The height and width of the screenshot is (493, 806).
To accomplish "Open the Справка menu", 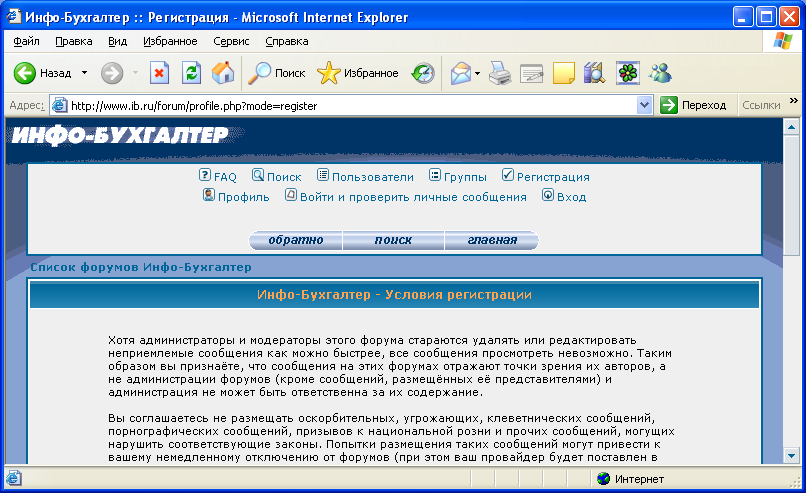I will click(286, 41).
